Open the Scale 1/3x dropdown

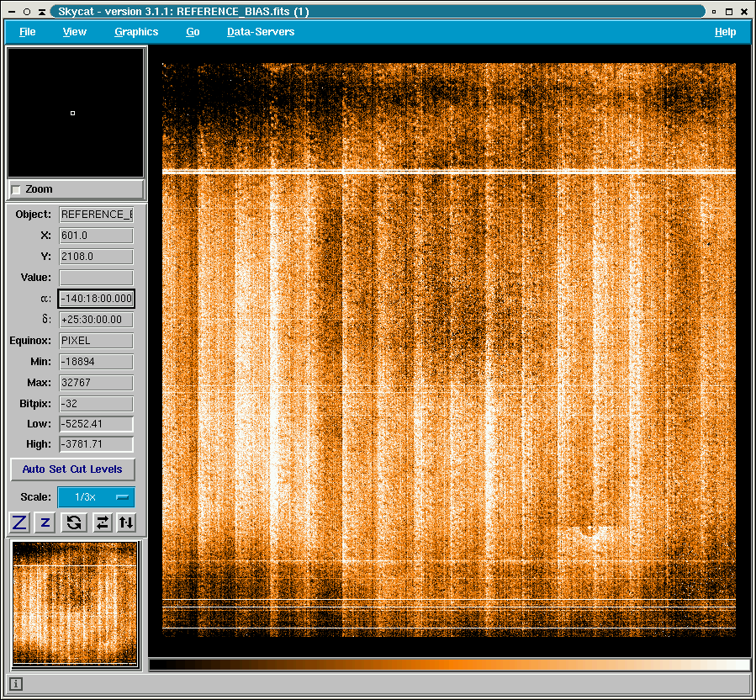(96, 497)
